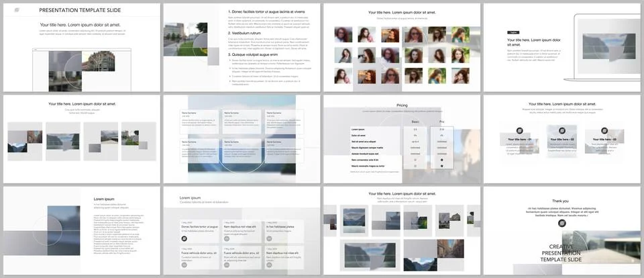The height and width of the screenshot is (278, 644).
Task: Click 'CREATIVE PRESENTATION TEMPLATE SLIDE' caption
Action: point(561,253)
